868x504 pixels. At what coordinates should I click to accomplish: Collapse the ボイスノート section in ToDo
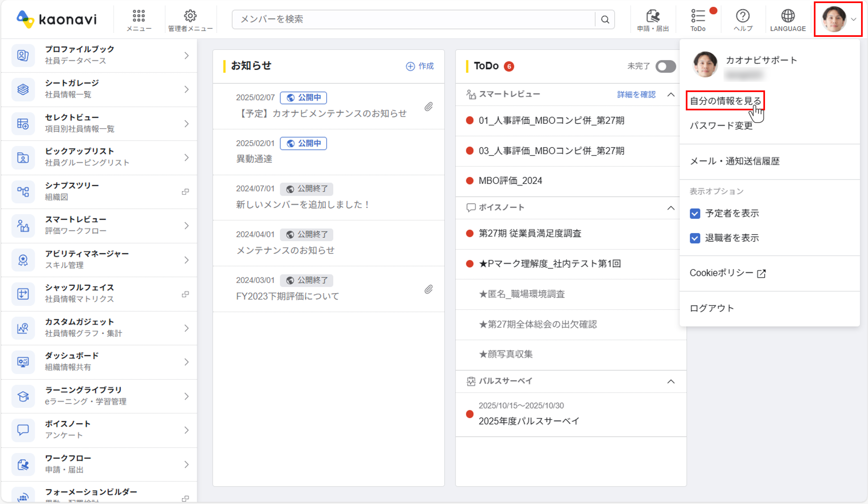pyautogui.click(x=671, y=208)
